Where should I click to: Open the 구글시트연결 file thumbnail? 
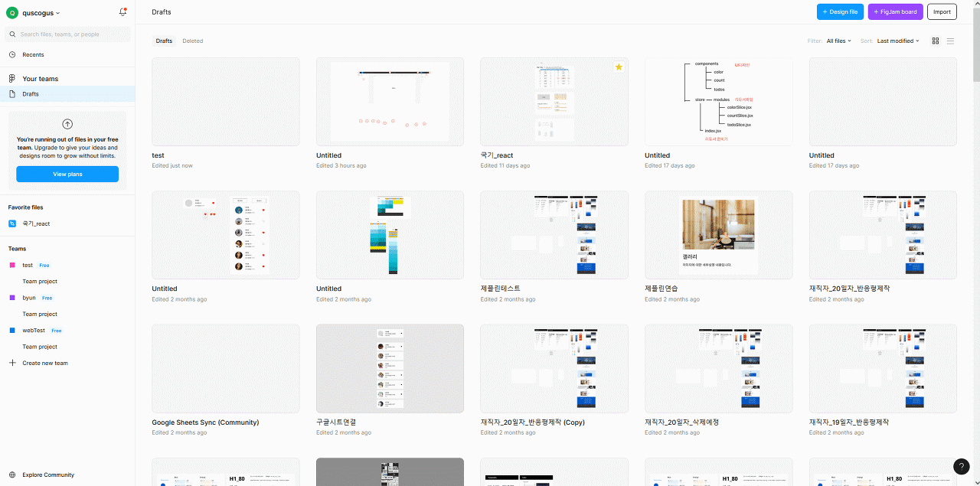click(x=390, y=368)
